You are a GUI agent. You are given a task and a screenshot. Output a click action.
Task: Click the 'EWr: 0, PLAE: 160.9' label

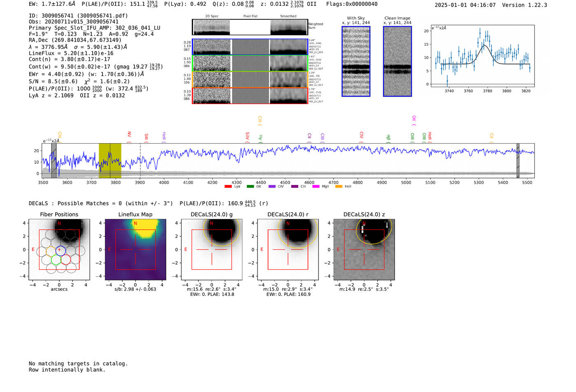click(288, 295)
